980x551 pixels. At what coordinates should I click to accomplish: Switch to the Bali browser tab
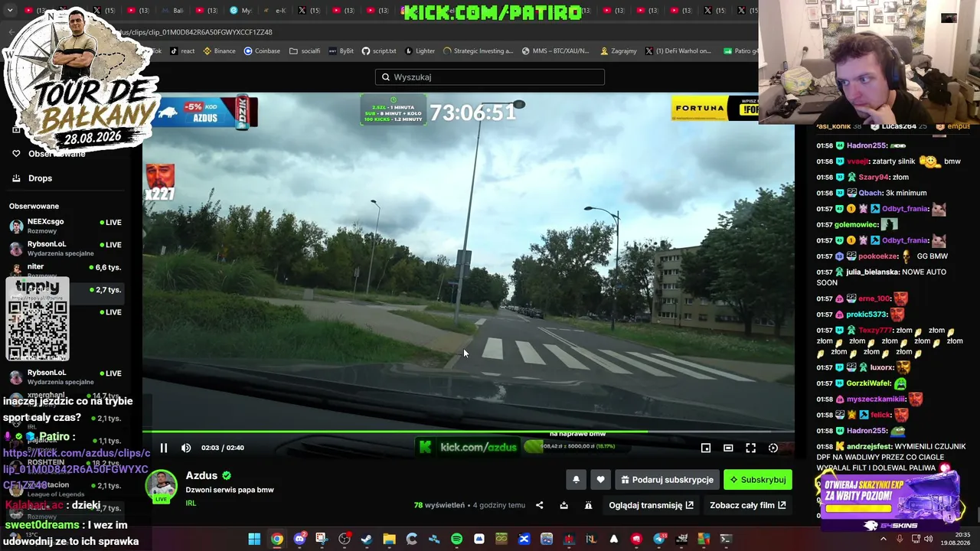click(172, 11)
